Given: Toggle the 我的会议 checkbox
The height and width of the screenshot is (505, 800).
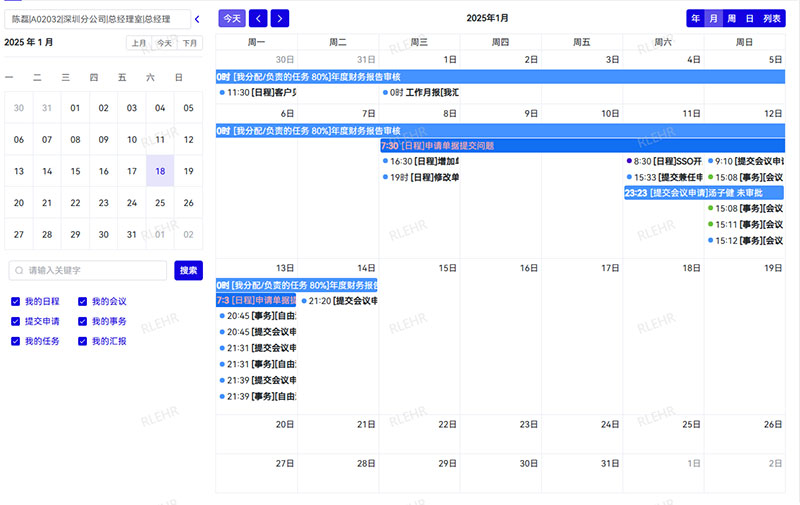Looking at the screenshot, I should 82,301.
